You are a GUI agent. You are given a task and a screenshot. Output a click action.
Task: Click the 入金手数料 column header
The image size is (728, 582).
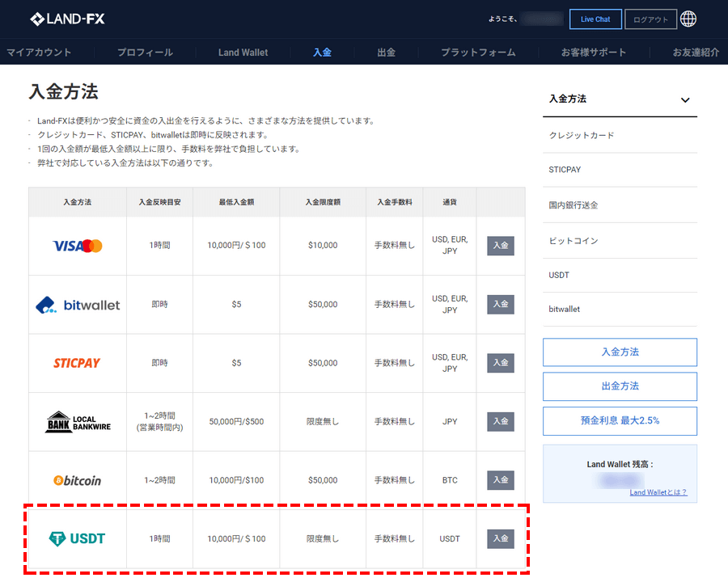[394, 202]
